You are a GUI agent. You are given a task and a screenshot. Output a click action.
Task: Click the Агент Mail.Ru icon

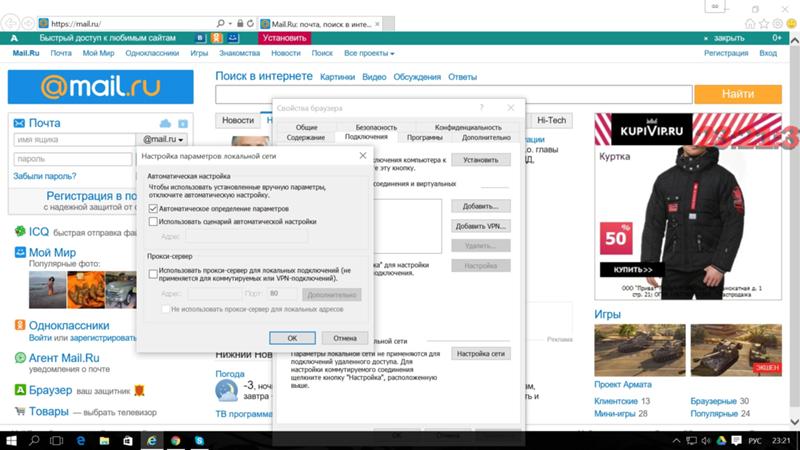click(x=20, y=358)
